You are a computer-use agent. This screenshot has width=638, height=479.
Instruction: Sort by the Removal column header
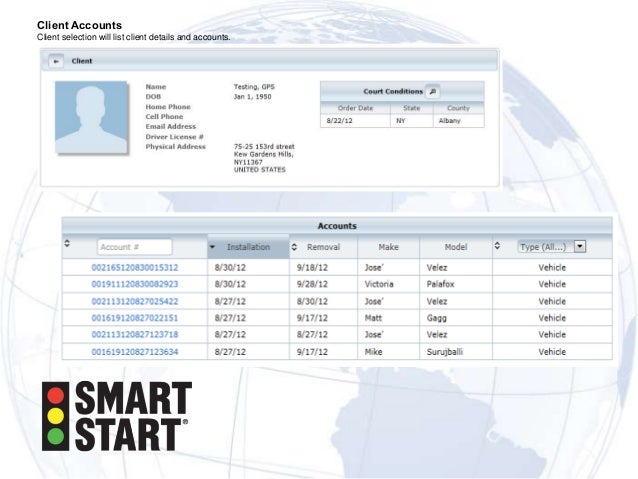323,247
